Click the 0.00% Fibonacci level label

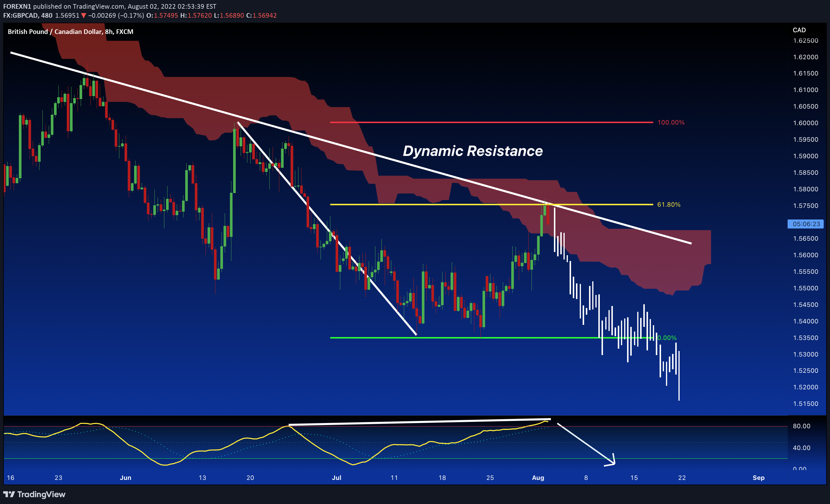[x=667, y=338]
